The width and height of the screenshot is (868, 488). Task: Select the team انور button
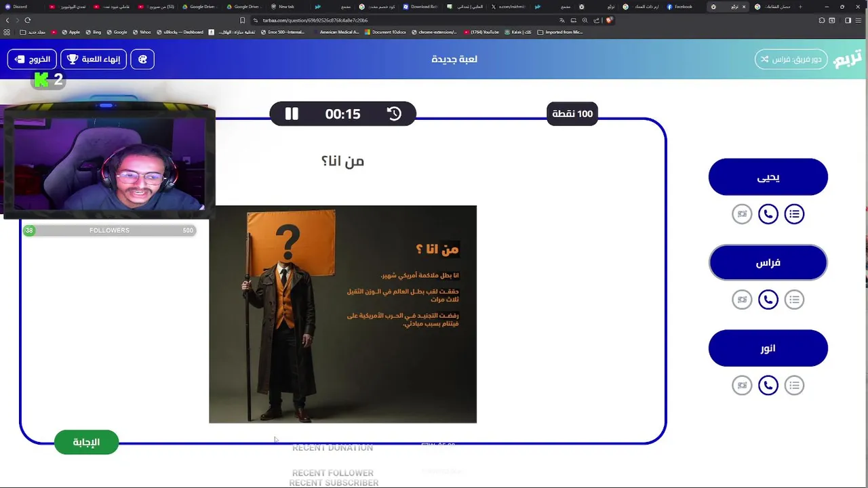(768, 348)
